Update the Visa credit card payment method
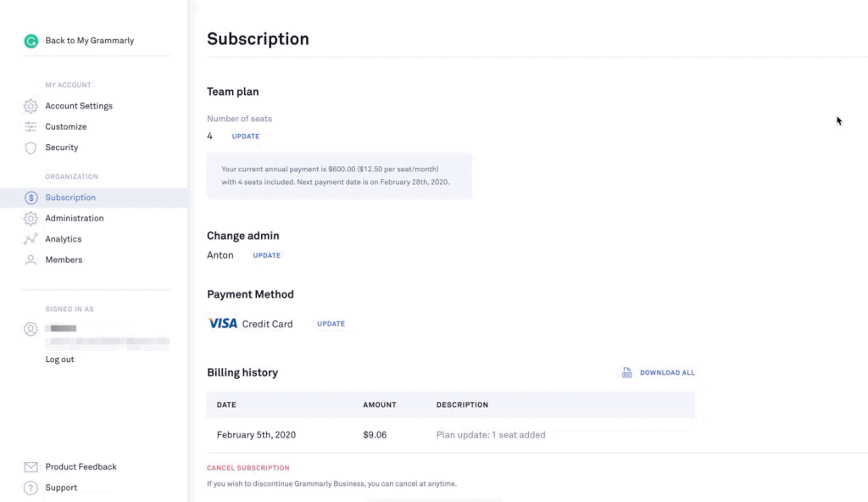 point(331,324)
